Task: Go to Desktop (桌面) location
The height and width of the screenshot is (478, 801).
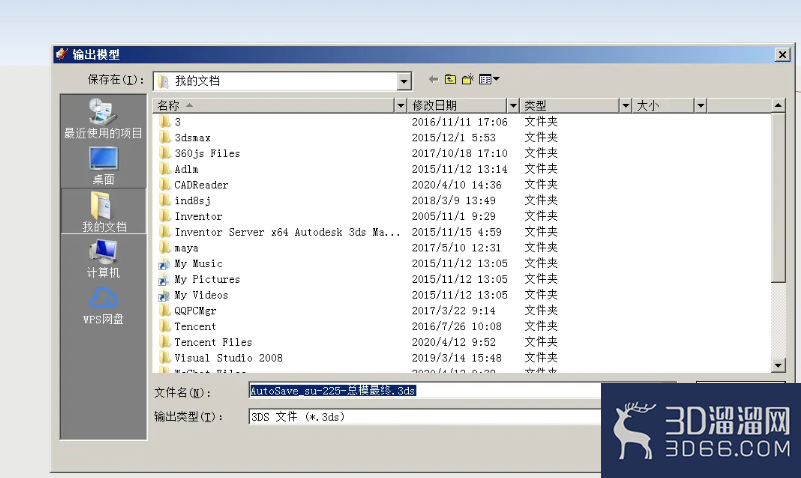Action: click(103, 166)
